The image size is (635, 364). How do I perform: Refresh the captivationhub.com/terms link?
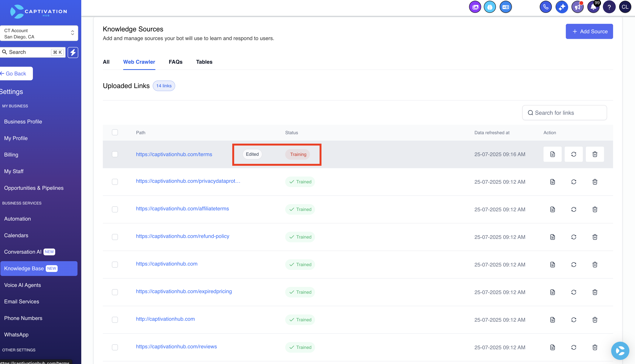pyautogui.click(x=574, y=154)
